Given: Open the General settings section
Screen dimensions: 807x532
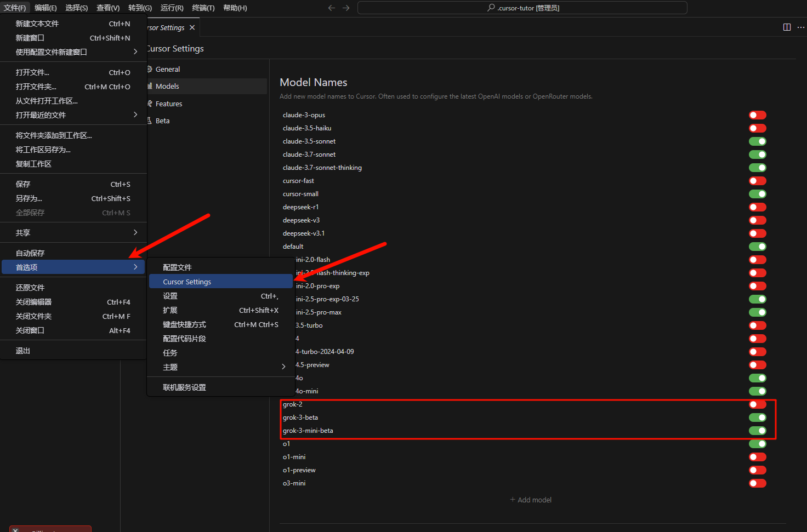Looking at the screenshot, I should point(206,69).
